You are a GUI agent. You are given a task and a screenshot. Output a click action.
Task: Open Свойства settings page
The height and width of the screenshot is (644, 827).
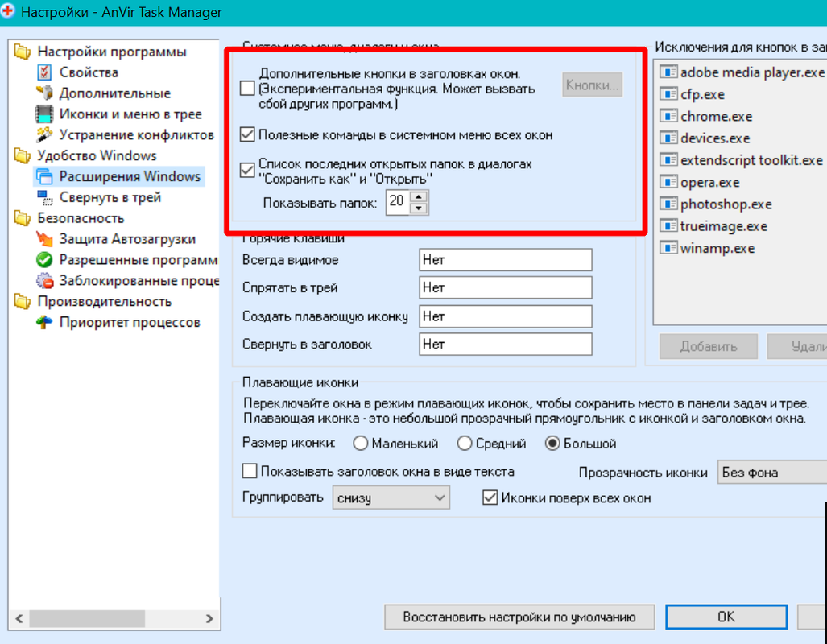coord(89,72)
